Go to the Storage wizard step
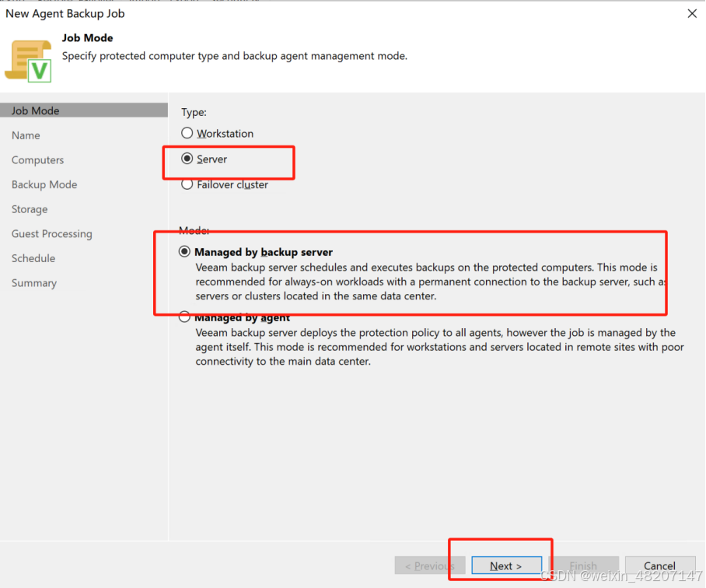Image resolution: width=706 pixels, height=588 pixels. click(30, 209)
